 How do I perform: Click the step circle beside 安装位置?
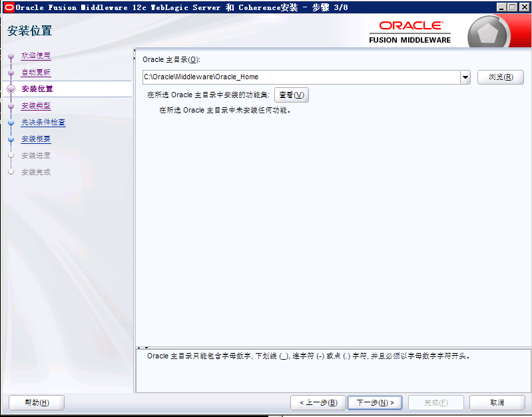[11, 89]
